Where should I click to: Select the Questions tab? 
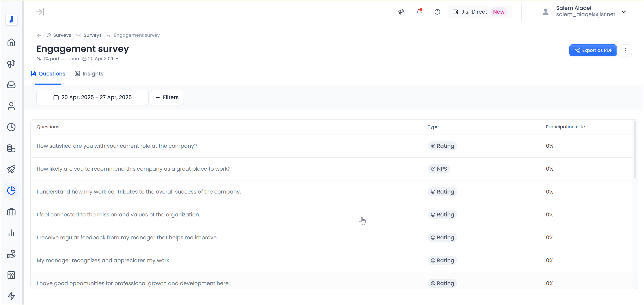(48, 74)
